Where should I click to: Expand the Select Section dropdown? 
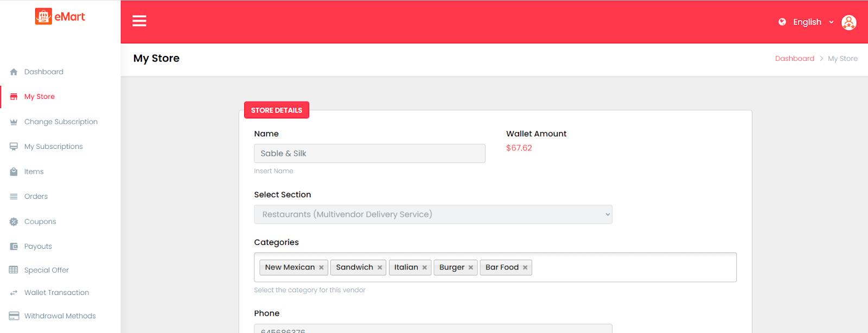[433, 215]
